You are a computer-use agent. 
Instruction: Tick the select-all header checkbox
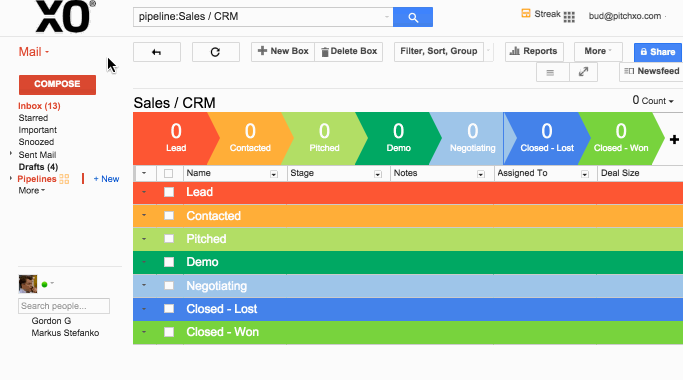point(169,173)
